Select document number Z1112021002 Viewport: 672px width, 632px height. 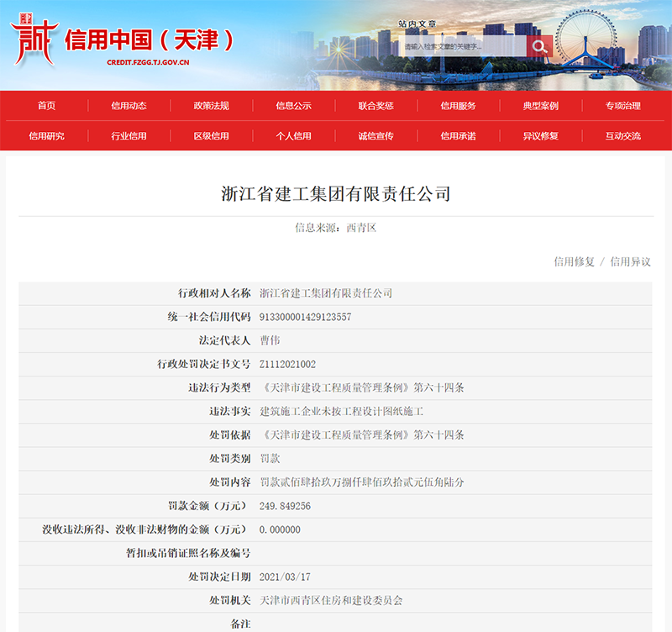point(287,364)
